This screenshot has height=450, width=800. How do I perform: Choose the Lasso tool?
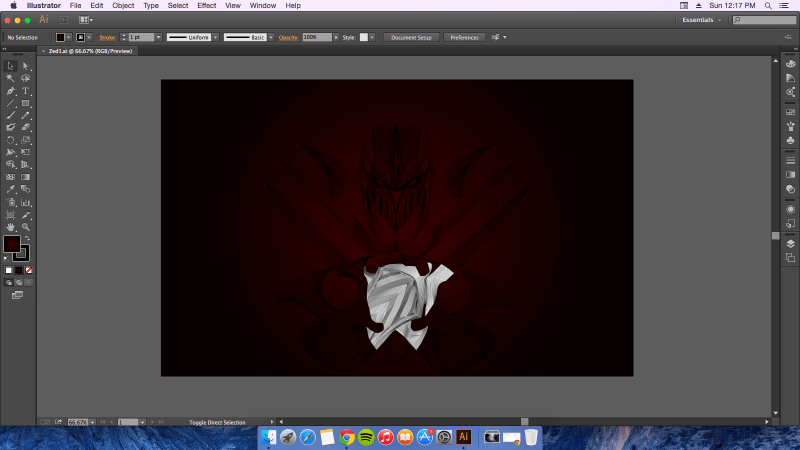(x=26, y=79)
